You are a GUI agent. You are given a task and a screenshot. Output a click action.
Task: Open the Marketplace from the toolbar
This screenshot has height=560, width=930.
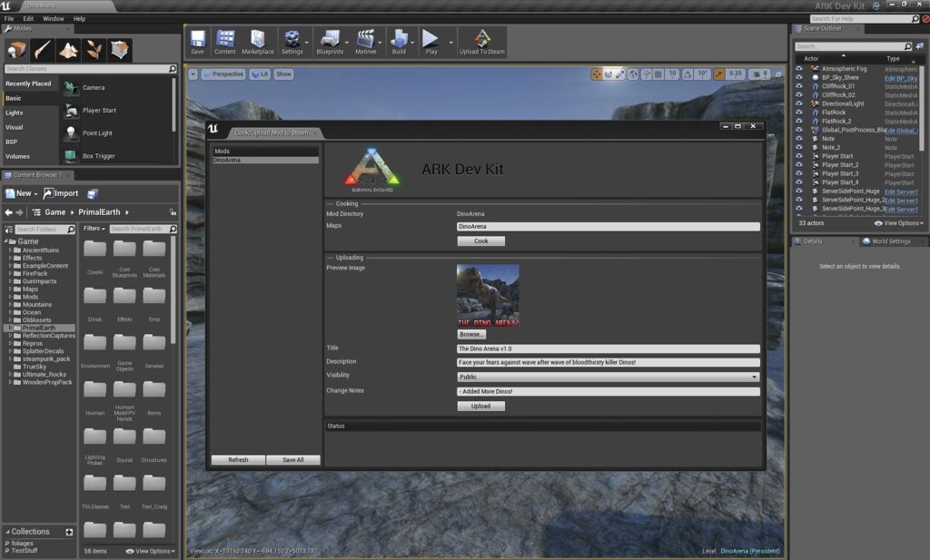pos(257,42)
